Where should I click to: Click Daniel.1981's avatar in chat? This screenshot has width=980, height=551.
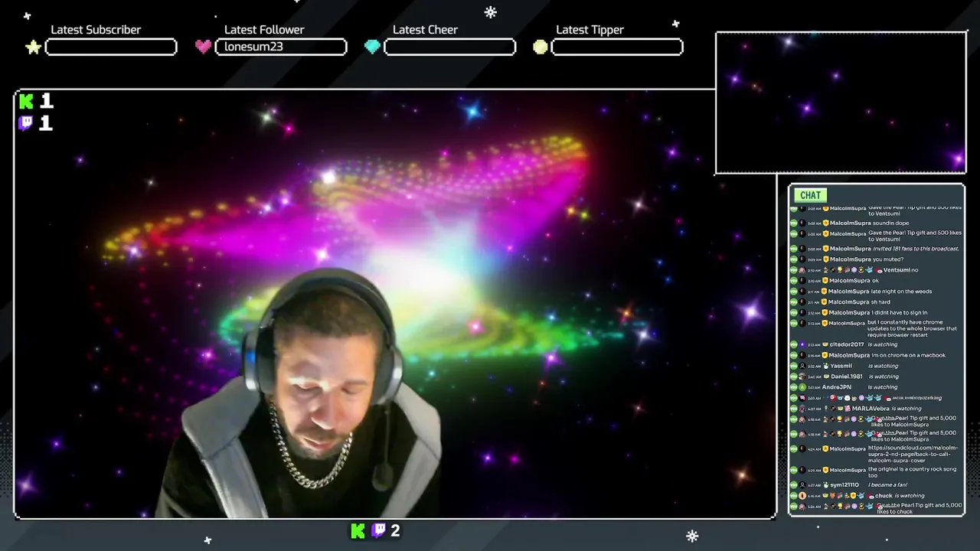point(802,377)
